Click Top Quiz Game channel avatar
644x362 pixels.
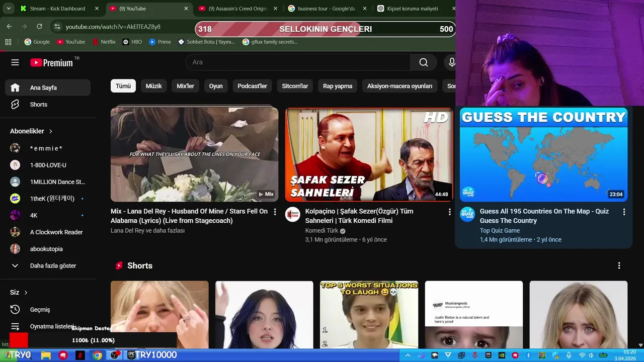click(467, 215)
